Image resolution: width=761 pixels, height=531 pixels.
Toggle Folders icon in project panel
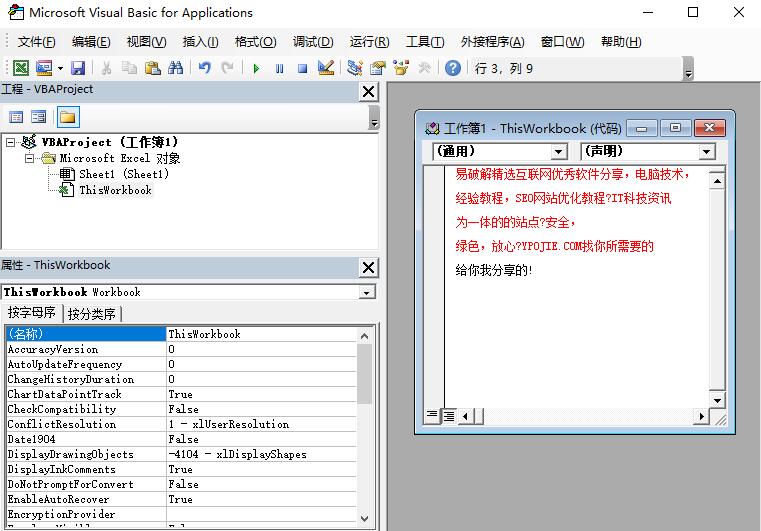[67, 117]
